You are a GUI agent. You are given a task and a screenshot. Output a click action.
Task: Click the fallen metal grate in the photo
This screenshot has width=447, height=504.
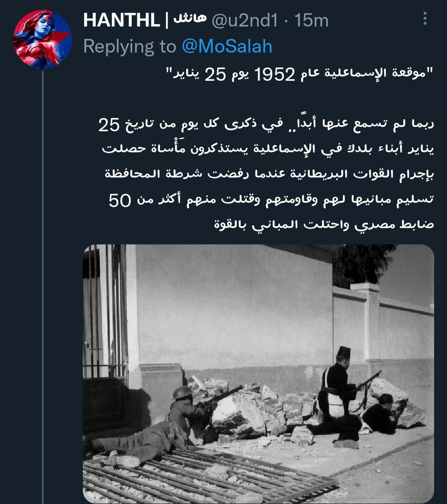(207, 476)
